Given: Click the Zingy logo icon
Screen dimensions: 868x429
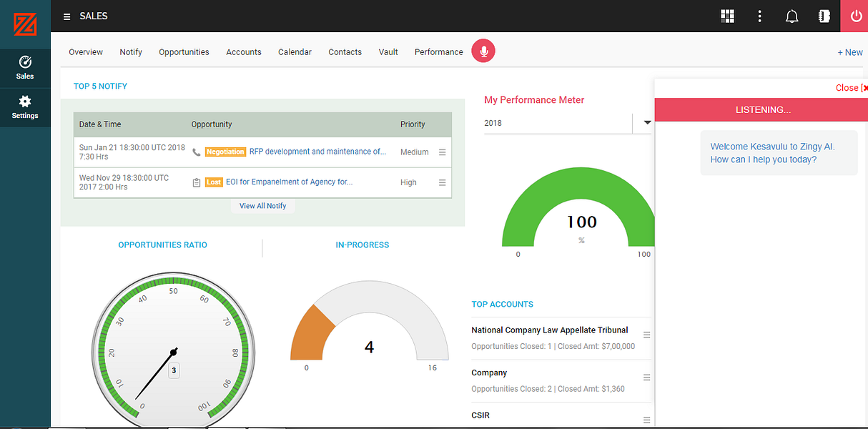Looking at the screenshot, I should point(25,23).
